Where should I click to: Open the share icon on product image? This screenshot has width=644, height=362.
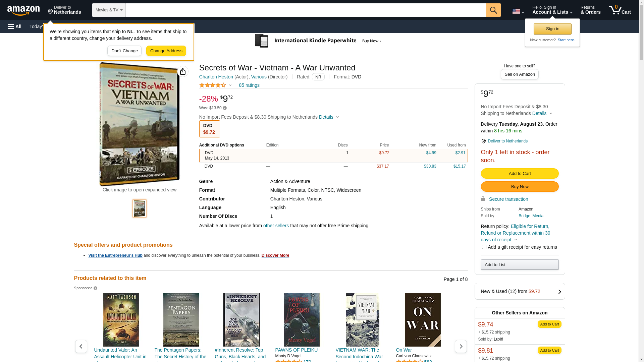(183, 71)
